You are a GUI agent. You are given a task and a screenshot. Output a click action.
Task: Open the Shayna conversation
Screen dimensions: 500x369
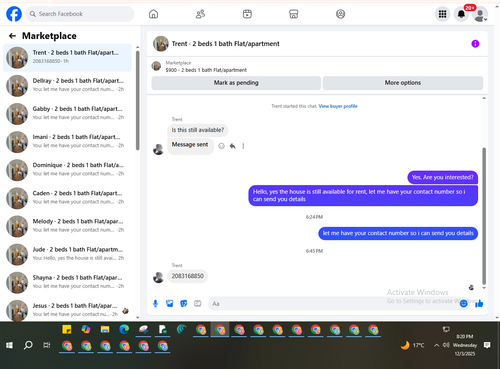[x=67, y=282]
